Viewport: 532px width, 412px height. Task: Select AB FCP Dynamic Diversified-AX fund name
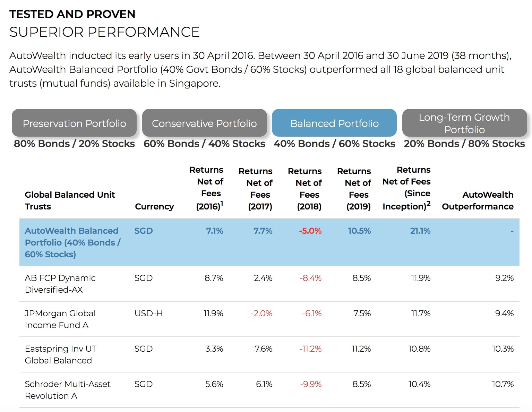click(x=60, y=284)
